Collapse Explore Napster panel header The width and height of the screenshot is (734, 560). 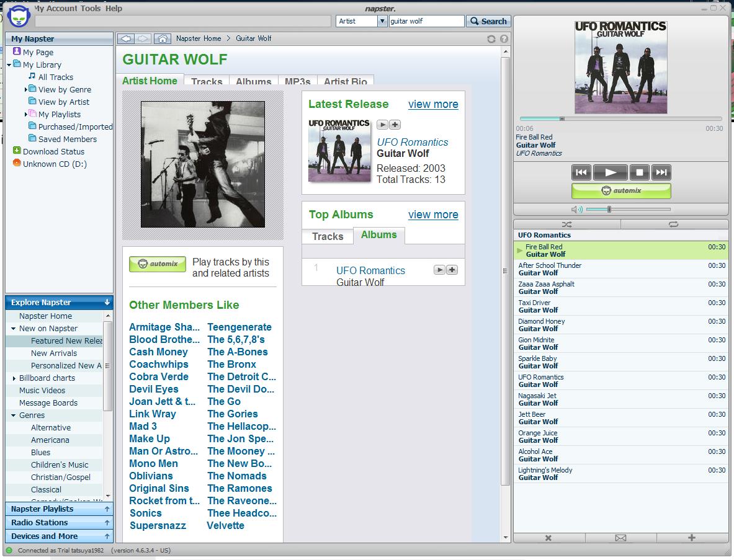(59, 302)
